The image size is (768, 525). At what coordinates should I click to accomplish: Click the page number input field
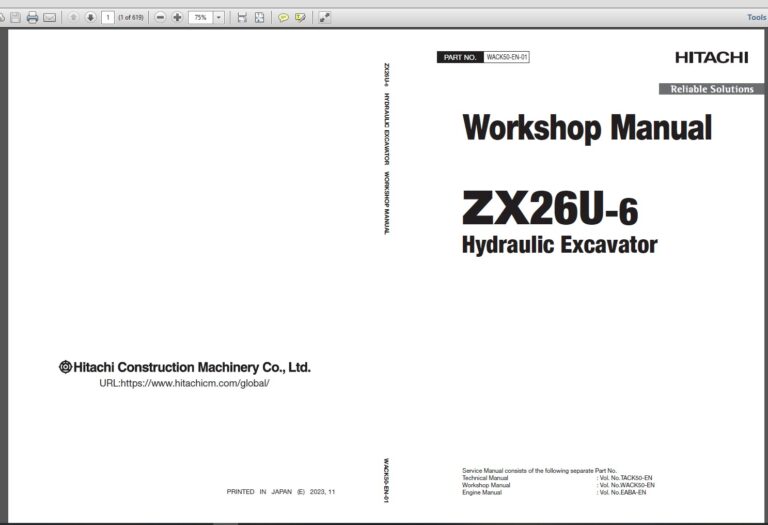pyautogui.click(x=108, y=18)
